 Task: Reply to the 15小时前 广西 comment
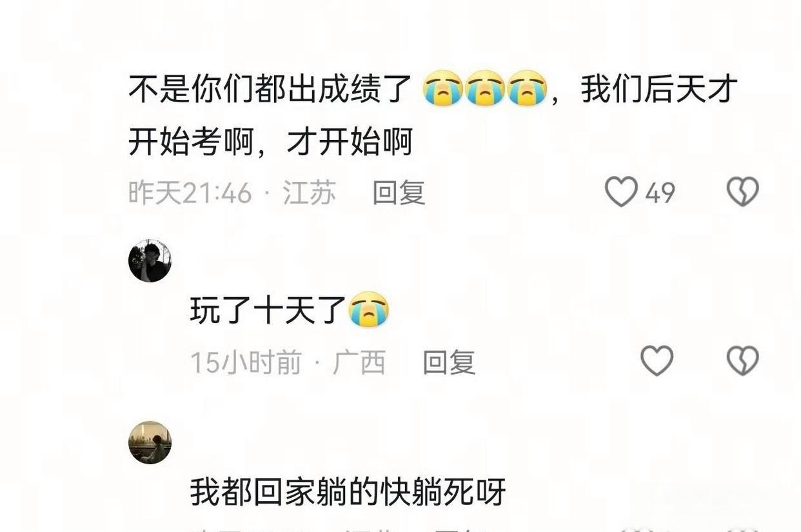pyautogui.click(x=449, y=362)
